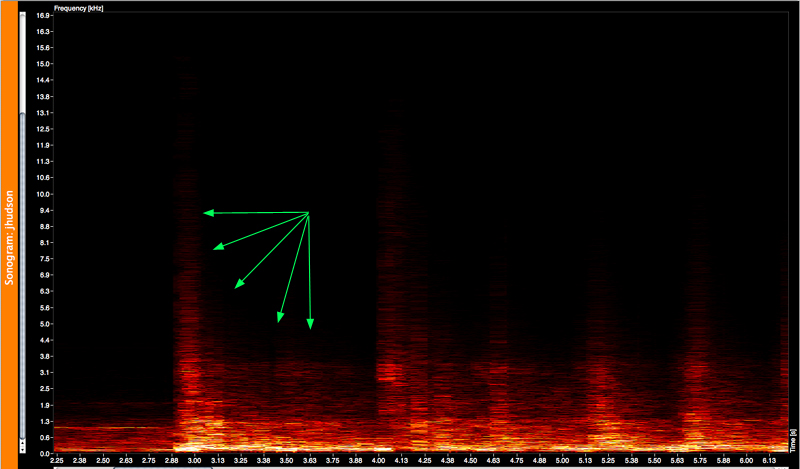Click the 1.3 frequency tick label
Screen dimensions: 800x469
point(44,422)
